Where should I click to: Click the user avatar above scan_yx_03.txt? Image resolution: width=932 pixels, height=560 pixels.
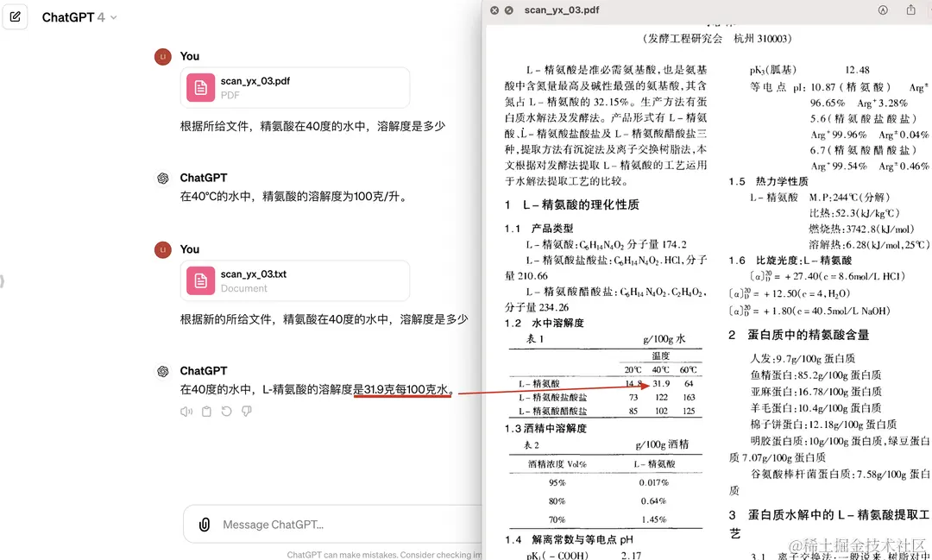pos(163,249)
